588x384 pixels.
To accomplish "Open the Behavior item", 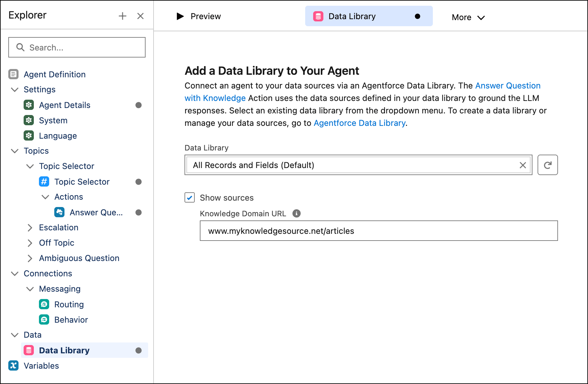I will [x=71, y=320].
